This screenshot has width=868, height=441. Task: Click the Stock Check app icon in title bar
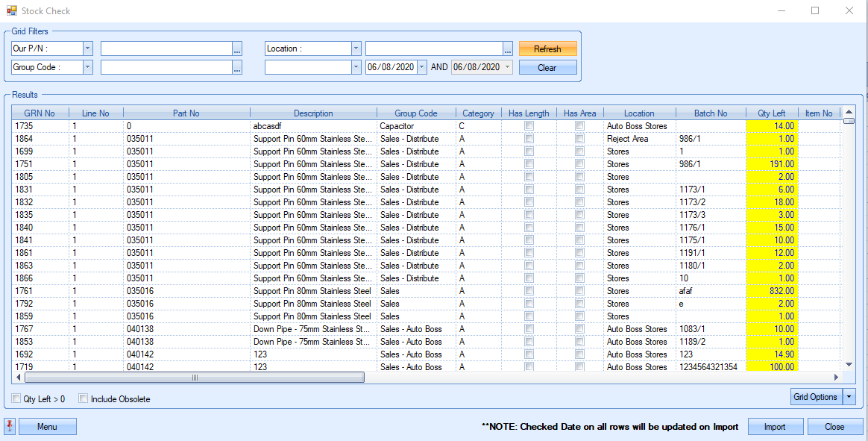11,11
